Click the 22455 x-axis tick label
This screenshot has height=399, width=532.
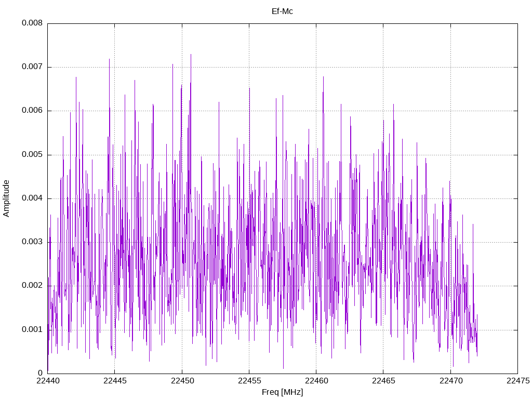coord(249,381)
